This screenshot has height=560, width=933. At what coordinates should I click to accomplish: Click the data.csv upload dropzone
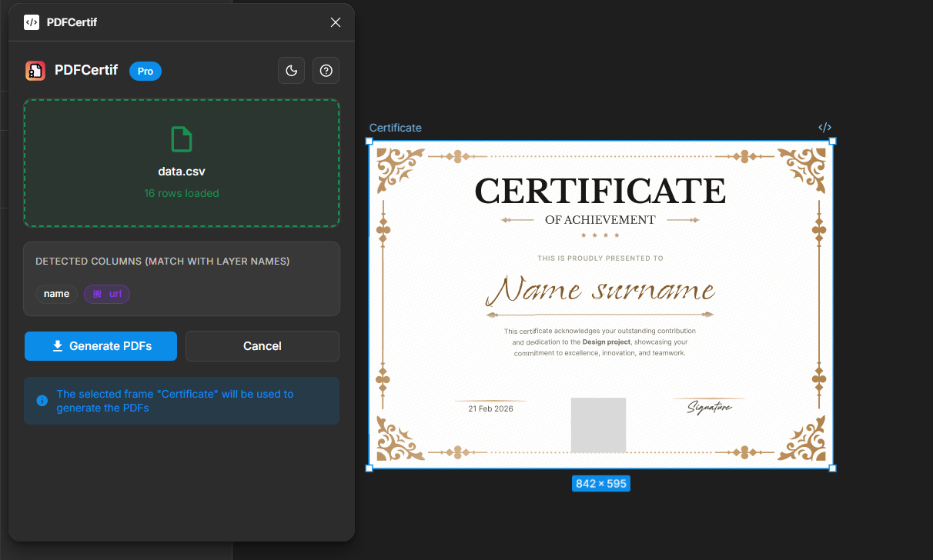pyautogui.click(x=182, y=162)
